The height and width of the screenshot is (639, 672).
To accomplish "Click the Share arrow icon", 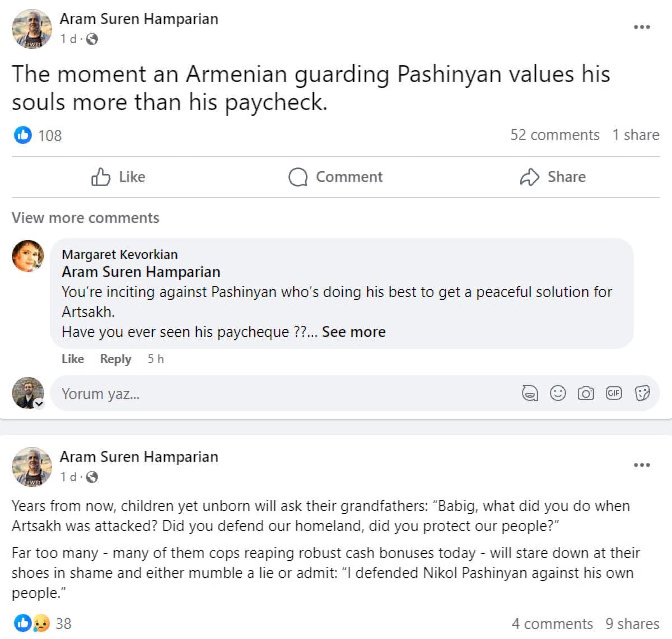I will pos(529,177).
